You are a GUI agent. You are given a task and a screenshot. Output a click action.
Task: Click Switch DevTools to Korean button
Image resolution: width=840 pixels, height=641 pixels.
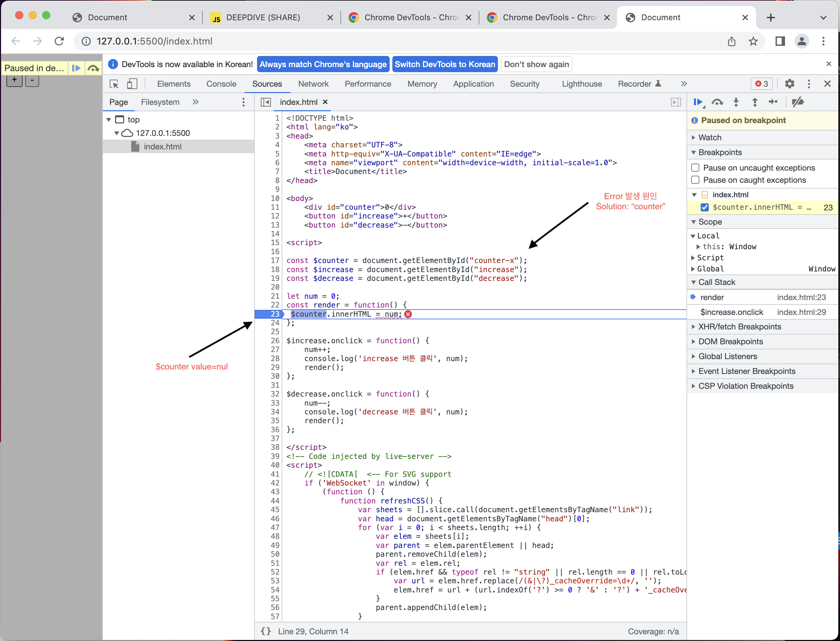click(445, 64)
